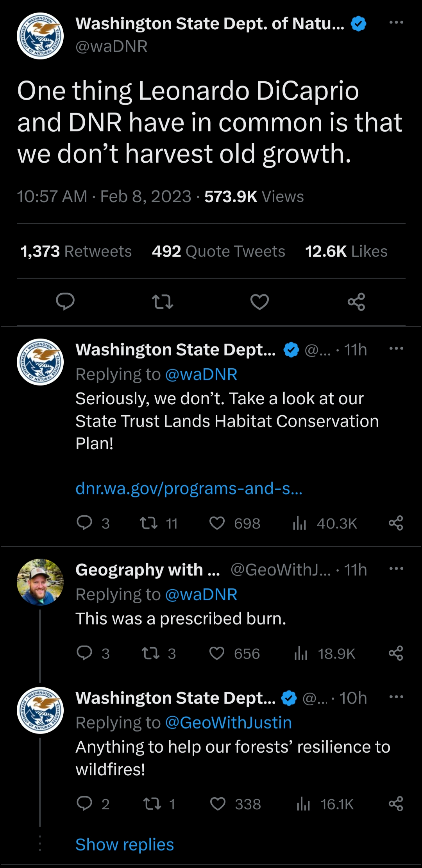422x868 pixels.
Task: Like the main old growth tweet
Action: tap(259, 301)
